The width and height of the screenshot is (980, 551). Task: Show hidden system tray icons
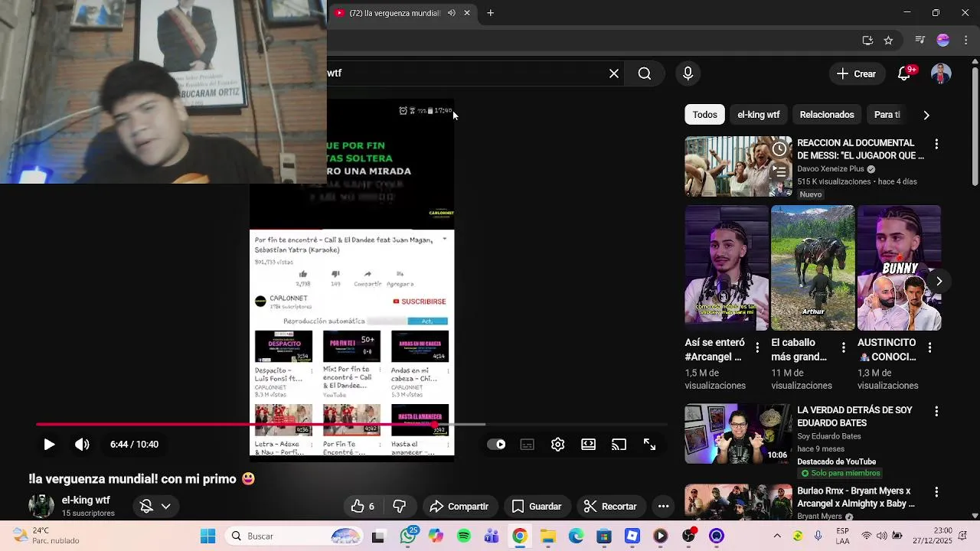click(777, 536)
